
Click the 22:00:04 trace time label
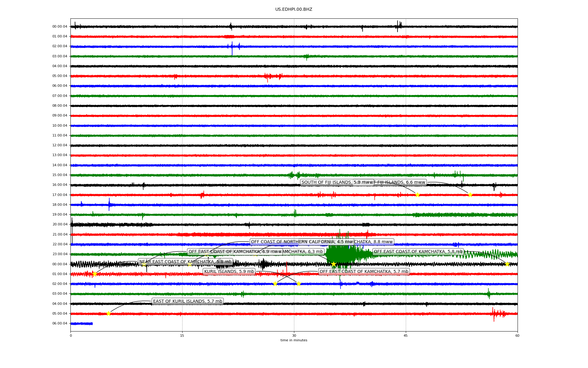pyautogui.click(x=60, y=244)
